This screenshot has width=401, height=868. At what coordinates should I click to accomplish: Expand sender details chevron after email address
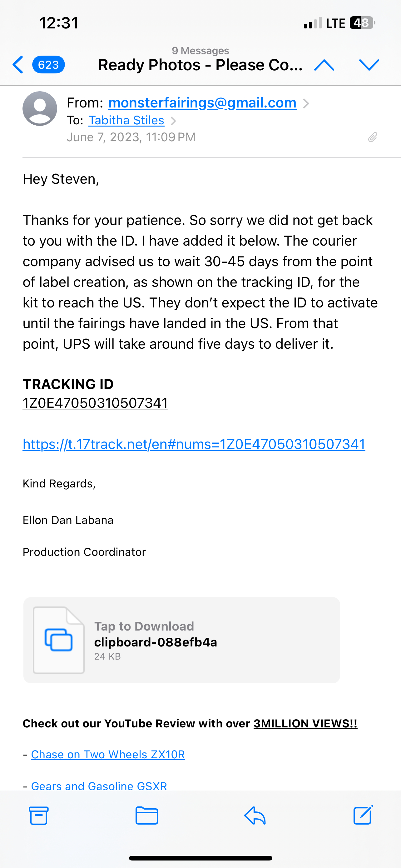pyautogui.click(x=306, y=103)
